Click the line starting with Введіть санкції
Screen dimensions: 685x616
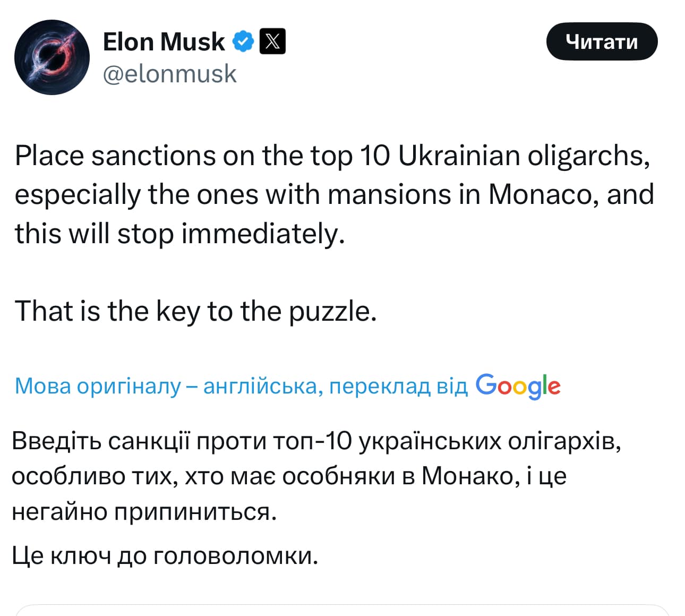pyautogui.click(x=316, y=441)
